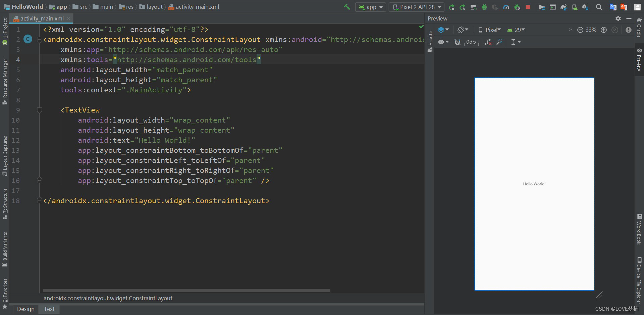This screenshot has width=644, height=315.
Task: Open the Pixel device for preview dropdown
Action: point(489,30)
